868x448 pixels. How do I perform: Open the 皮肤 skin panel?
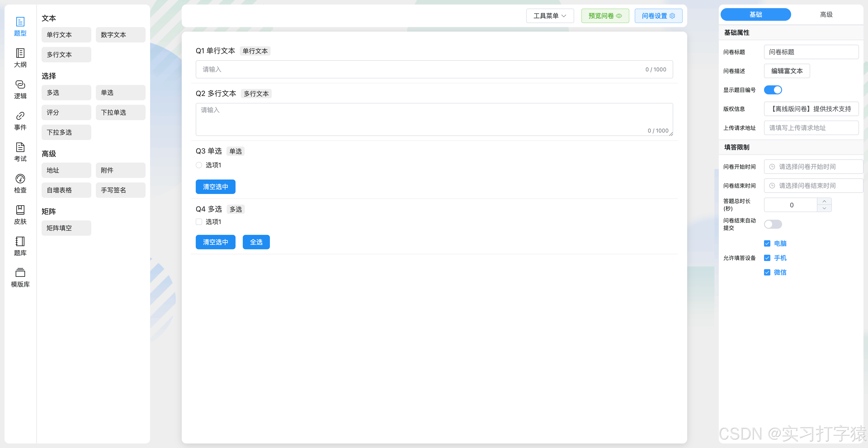[20, 215]
